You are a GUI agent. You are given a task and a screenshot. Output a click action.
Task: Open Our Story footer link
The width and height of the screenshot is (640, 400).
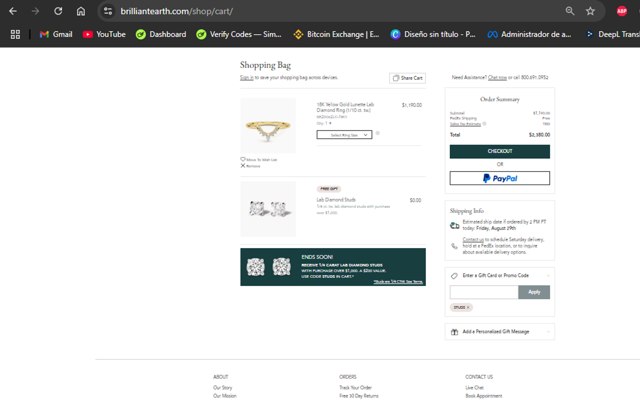pos(222,388)
